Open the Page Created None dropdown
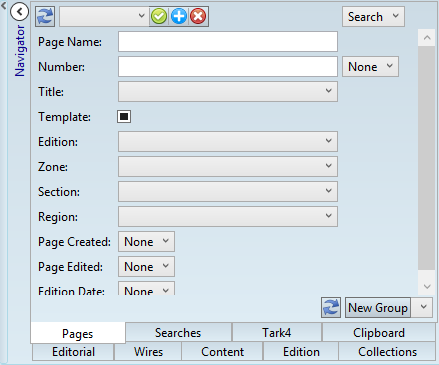Screen dimensions: 439x365 pos(146,242)
